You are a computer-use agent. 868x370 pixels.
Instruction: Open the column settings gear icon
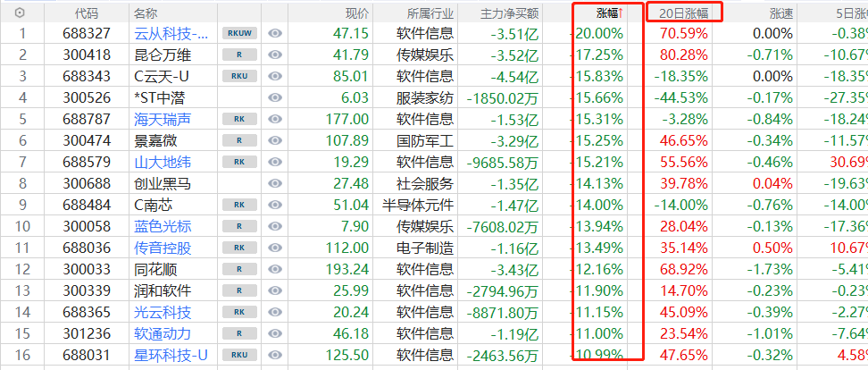click(x=21, y=13)
